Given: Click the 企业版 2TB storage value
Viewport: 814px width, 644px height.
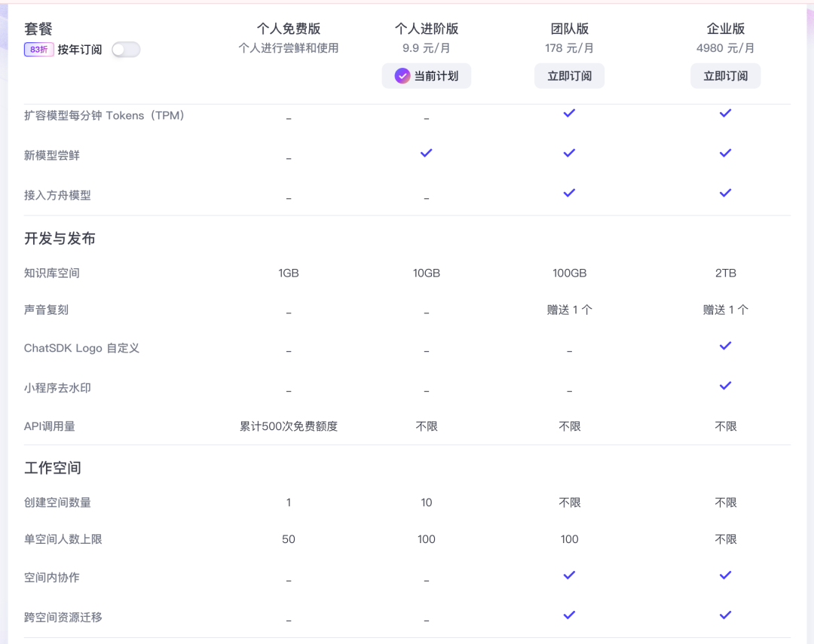Looking at the screenshot, I should (725, 273).
